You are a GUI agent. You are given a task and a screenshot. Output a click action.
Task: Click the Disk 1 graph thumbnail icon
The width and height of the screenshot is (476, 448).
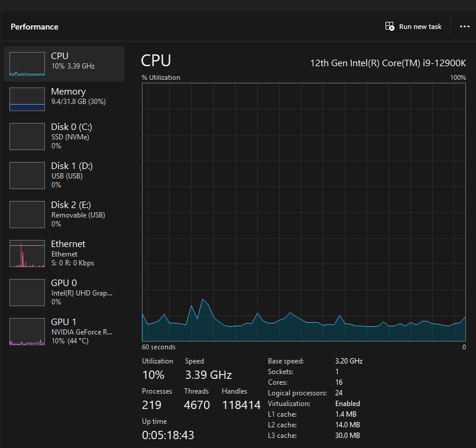pos(27,176)
